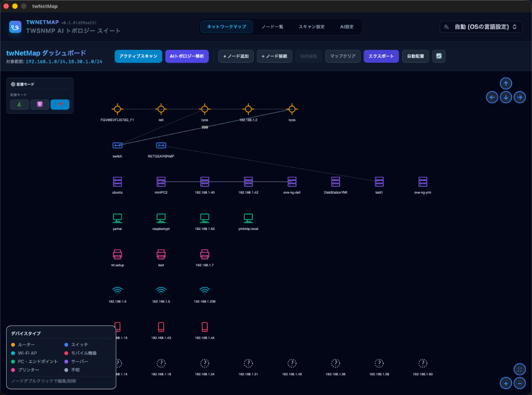Pan map right with arrow button

(520, 97)
